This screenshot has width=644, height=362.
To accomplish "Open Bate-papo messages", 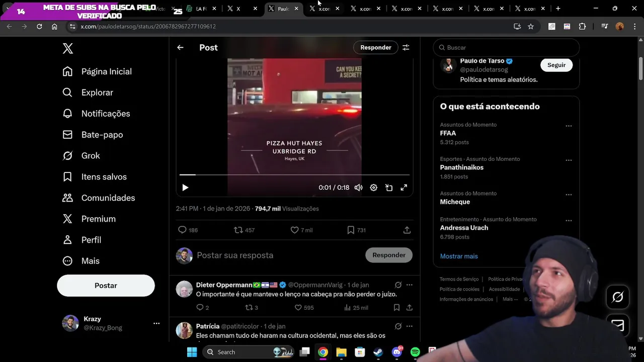I will coord(93,135).
